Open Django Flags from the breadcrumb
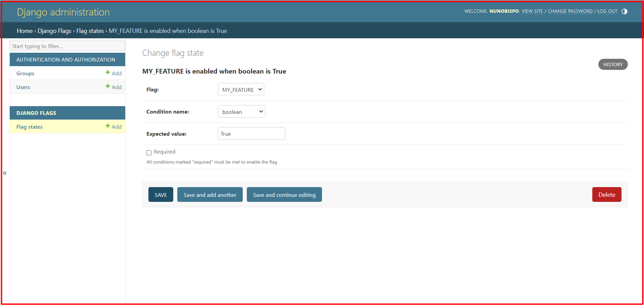 click(x=54, y=31)
